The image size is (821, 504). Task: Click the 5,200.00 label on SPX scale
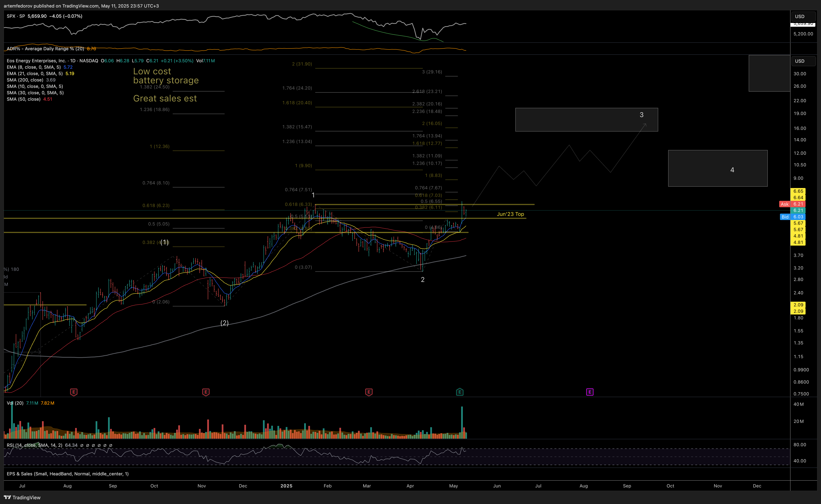pos(803,34)
